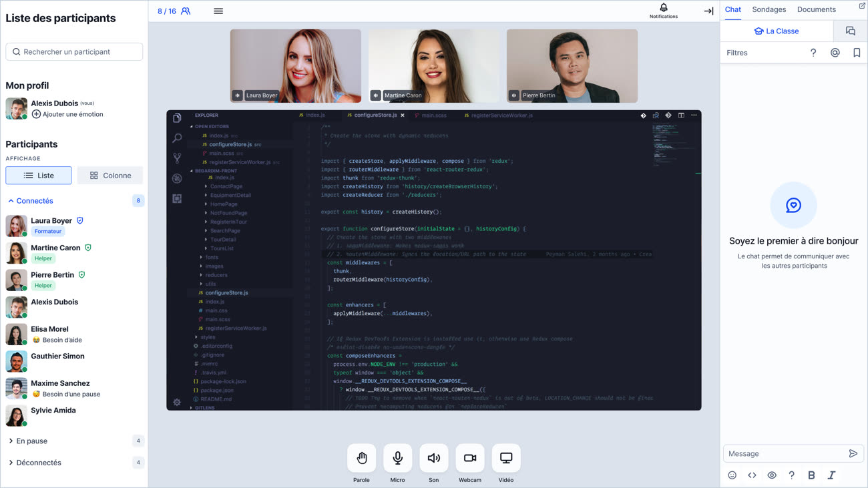This screenshot has height=488, width=868.
Task: Open Elisa Morel participant row
Action: click(73, 334)
